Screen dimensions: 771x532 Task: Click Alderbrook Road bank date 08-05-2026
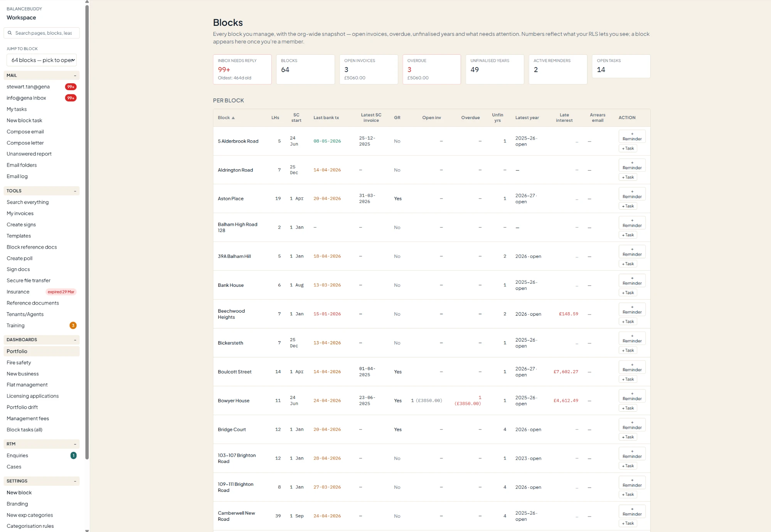(327, 141)
